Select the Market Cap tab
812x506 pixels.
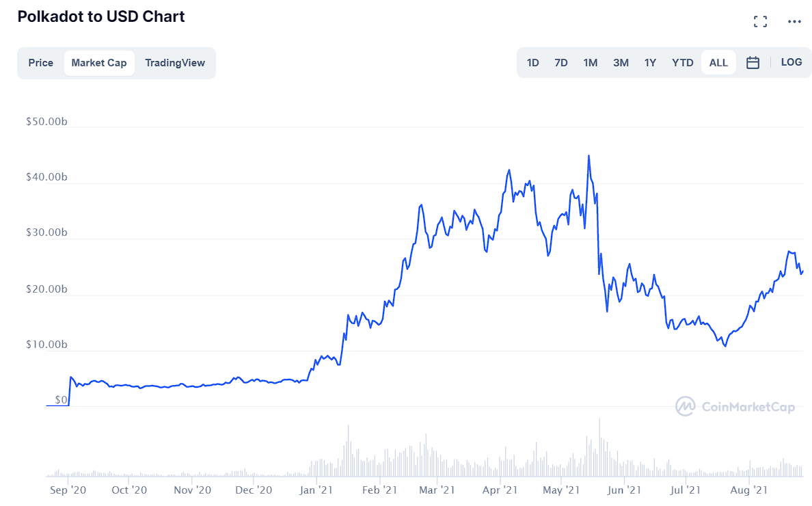click(99, 63)
